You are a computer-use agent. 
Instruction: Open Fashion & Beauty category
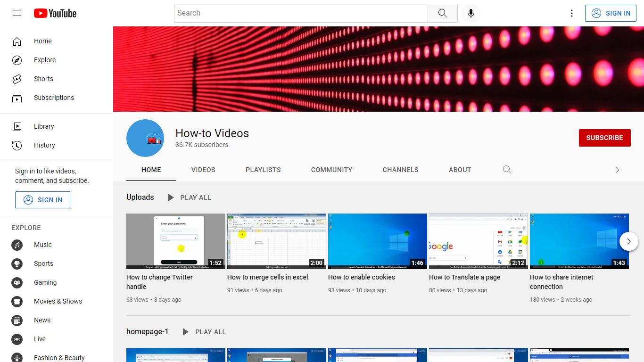[57, 357]
